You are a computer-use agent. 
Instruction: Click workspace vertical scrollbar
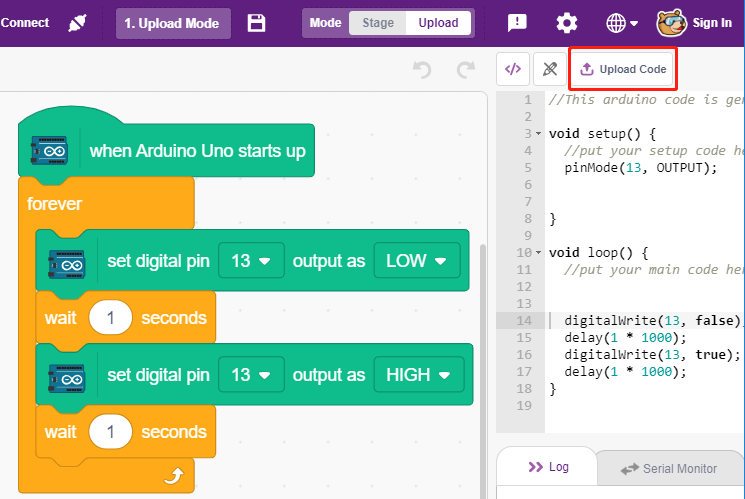point(483,371)
